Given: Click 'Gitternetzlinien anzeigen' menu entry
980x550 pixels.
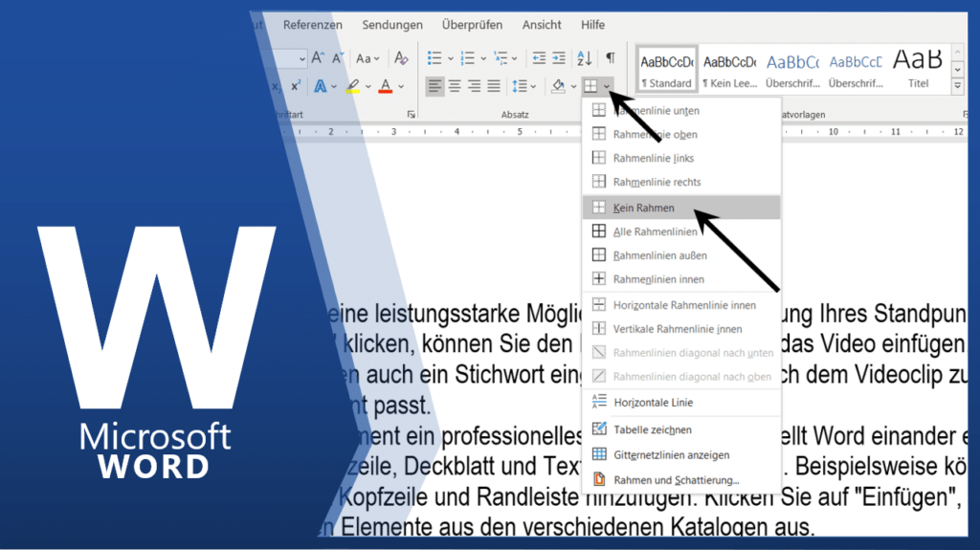Looking at the screenshot, I should [x=671, y=454].
